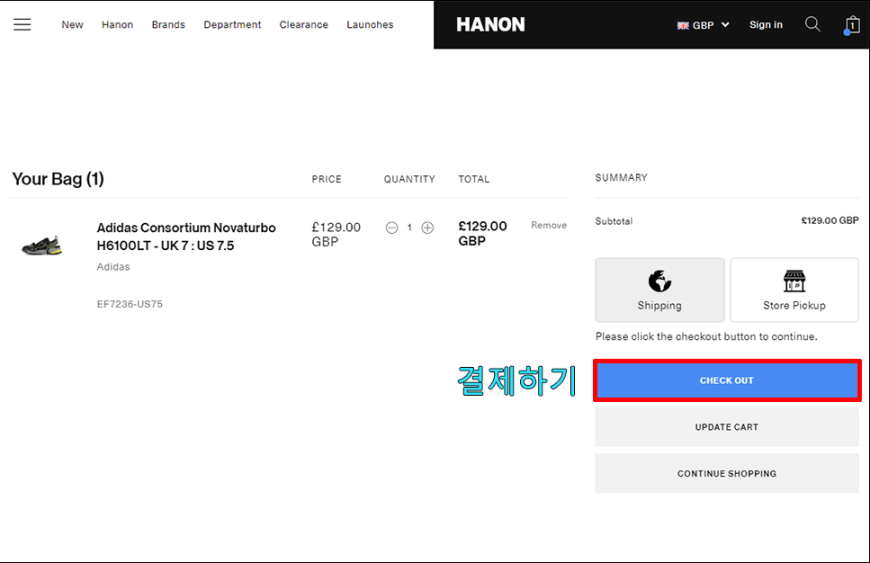Select the Shipping delivery option
This screenshot has width=870, height=563.
point(660,290)
